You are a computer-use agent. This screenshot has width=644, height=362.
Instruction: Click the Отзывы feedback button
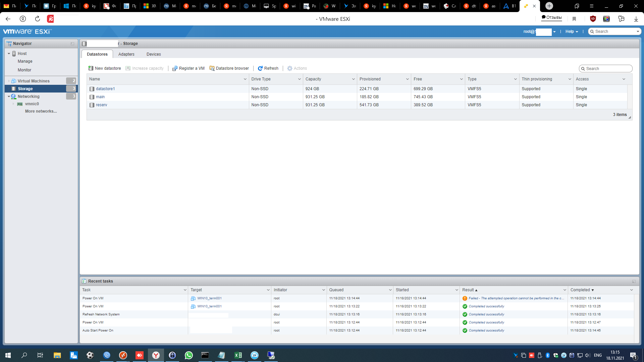click(551, 17)
